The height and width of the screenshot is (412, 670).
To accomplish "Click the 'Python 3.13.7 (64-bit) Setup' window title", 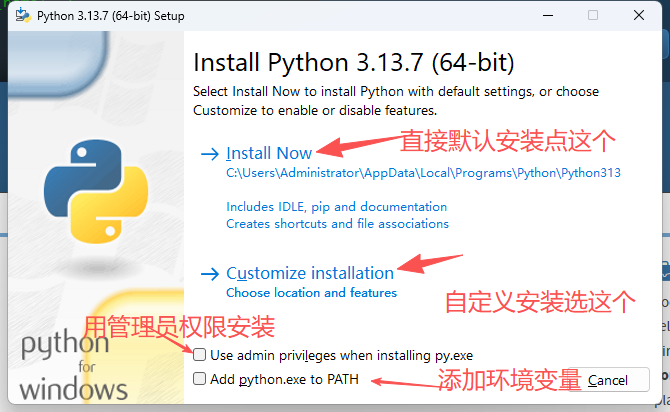I will 110,16.
